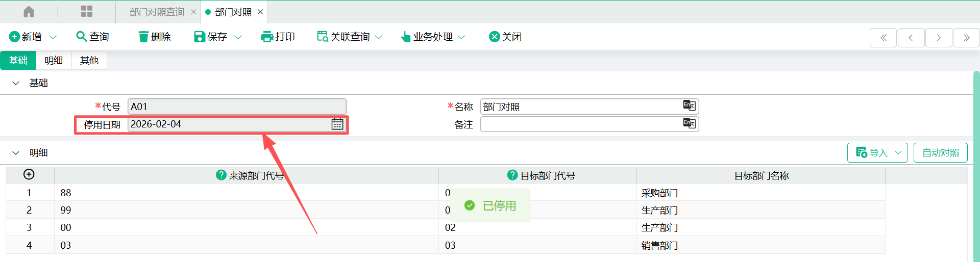Click help icon beside 来源部门代号
Viewport: 980px width, 262px height.
click(x=221, y=175)
